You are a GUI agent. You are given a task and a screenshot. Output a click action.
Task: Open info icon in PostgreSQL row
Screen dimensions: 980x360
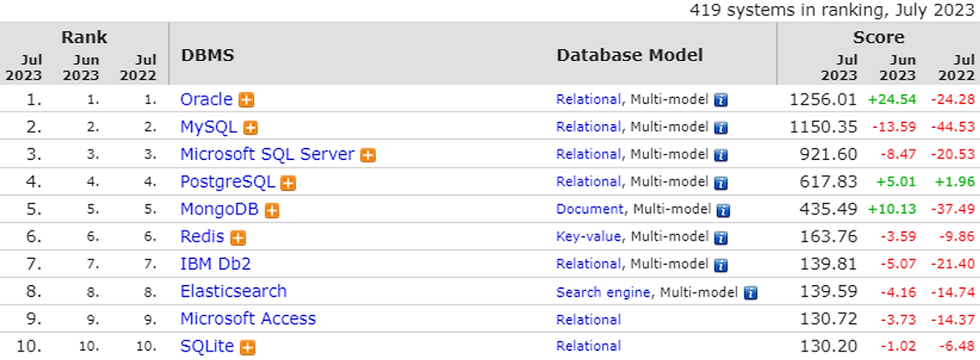(x=720, y=183)
